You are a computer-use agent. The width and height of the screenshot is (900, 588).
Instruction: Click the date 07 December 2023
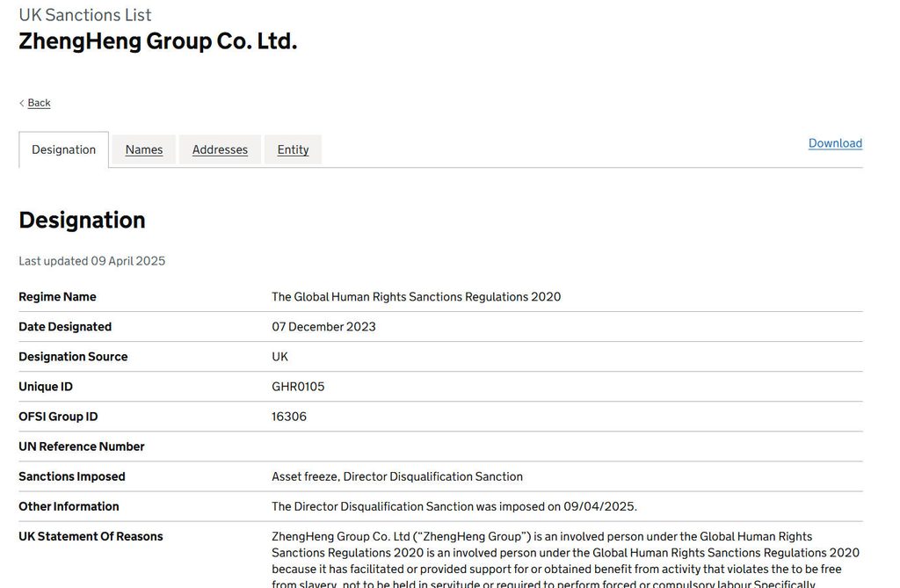click(x=323, y=327)
